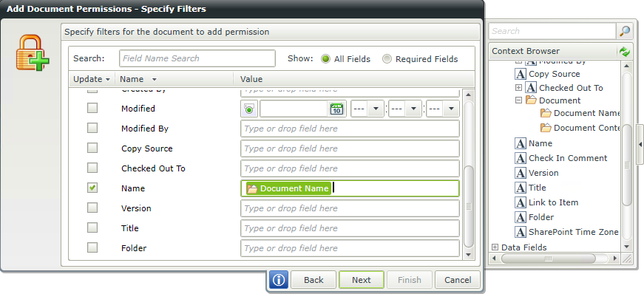The height and width of the screenshot is (294, 644).
Task: Click the Next button
Action: pos(362,280)
